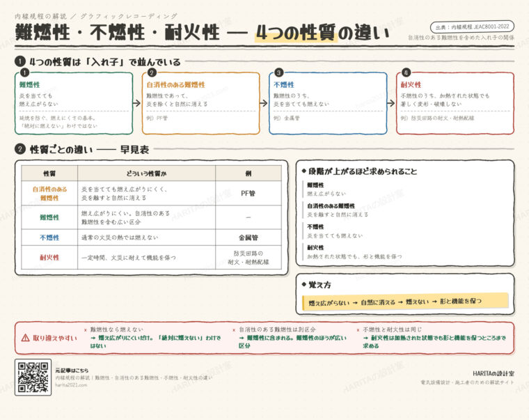Click the table header 例
Screen dimensions: 529x420
point(248,173)
